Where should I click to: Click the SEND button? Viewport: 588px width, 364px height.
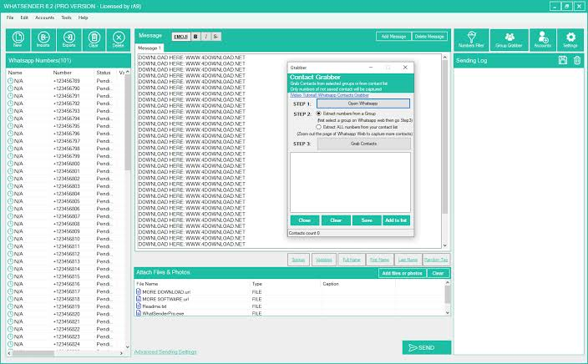[x=427, y=347]
